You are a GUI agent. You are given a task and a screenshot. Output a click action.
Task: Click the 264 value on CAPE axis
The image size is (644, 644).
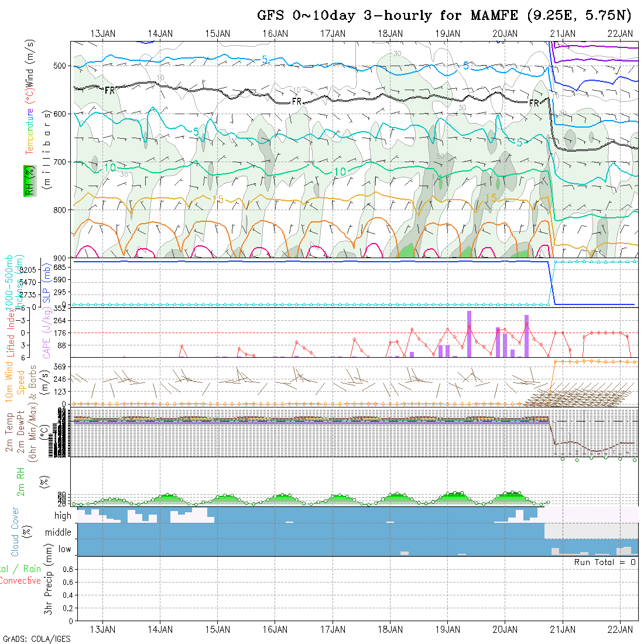tap(60, 320)
